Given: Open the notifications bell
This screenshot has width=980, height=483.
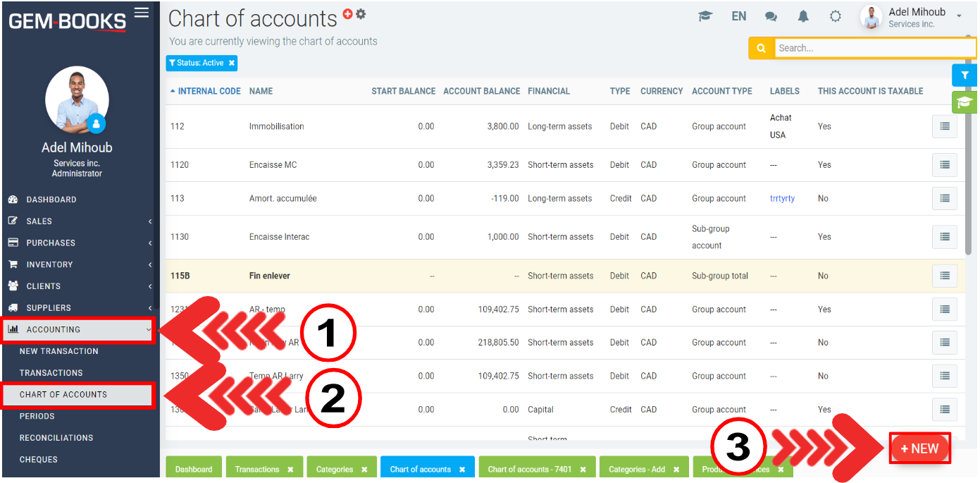Looking at the screenshot, I should (803, 16).
